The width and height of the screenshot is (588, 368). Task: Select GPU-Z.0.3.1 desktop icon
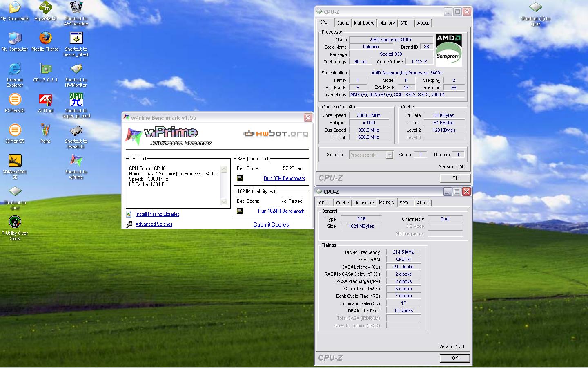[x=45, y=72]
